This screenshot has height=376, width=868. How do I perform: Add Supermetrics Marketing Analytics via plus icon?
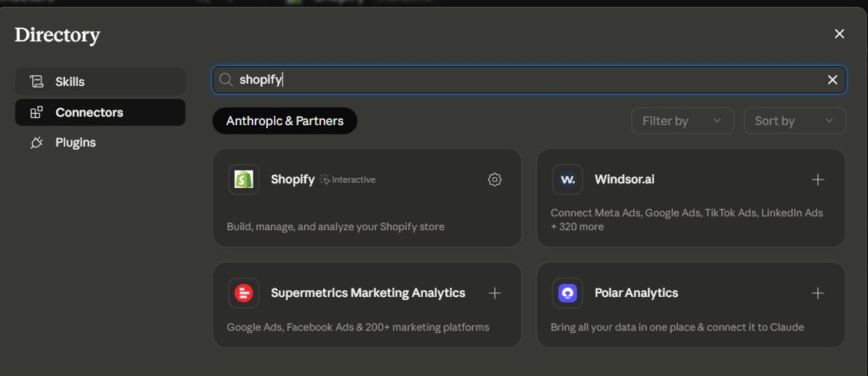click(x=494, y=293)
